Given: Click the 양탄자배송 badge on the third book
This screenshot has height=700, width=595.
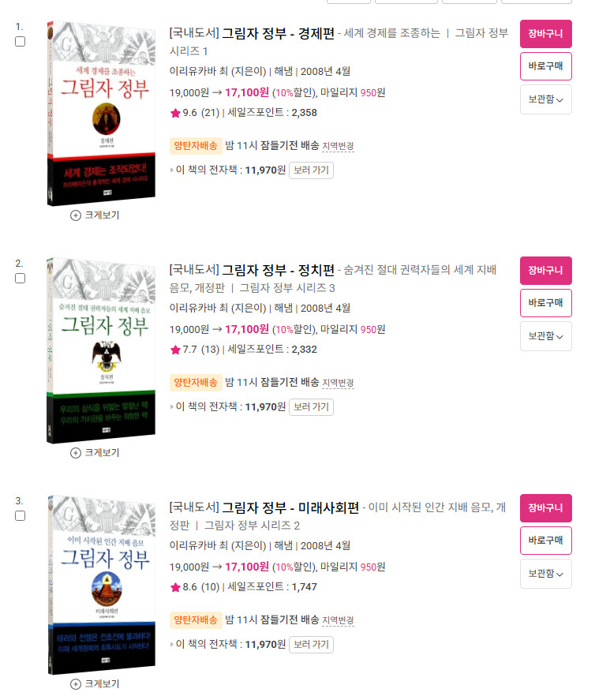Looking at the screenshot, I should (x=196, y=620).
